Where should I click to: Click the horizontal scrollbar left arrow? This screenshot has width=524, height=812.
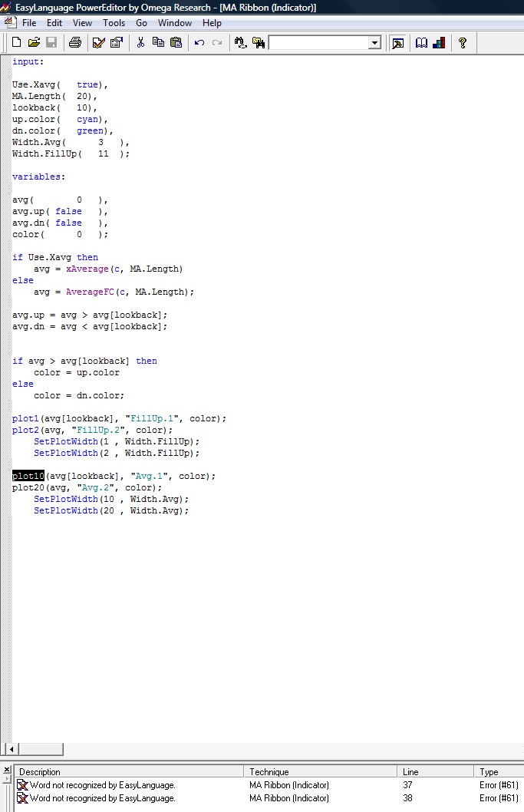[12, 749]
